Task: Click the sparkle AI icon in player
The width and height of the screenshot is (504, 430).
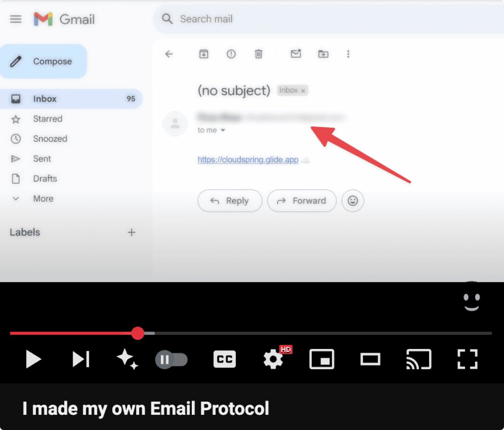Action: click(127, 359)
